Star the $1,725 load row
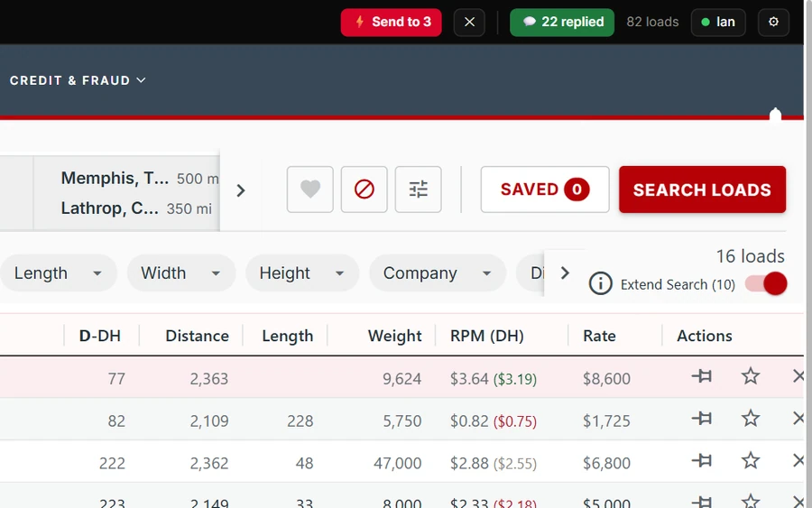 pos(751,419)
